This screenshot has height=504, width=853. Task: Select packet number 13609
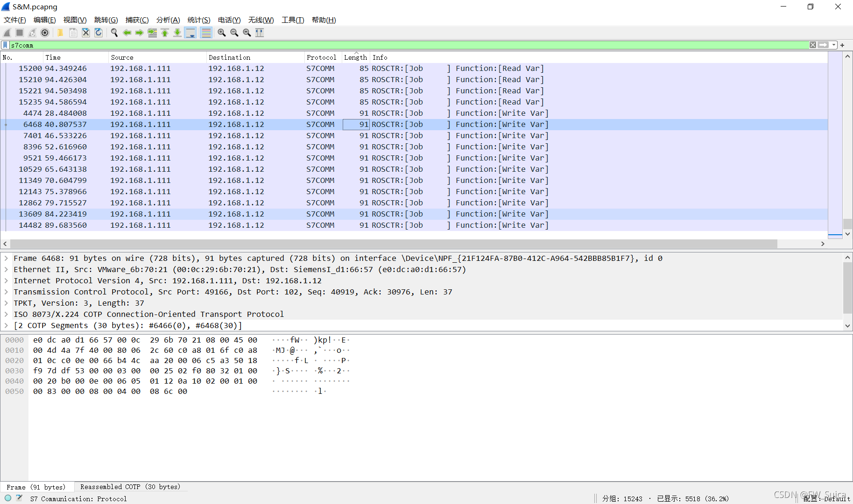[x=414, y=214]
